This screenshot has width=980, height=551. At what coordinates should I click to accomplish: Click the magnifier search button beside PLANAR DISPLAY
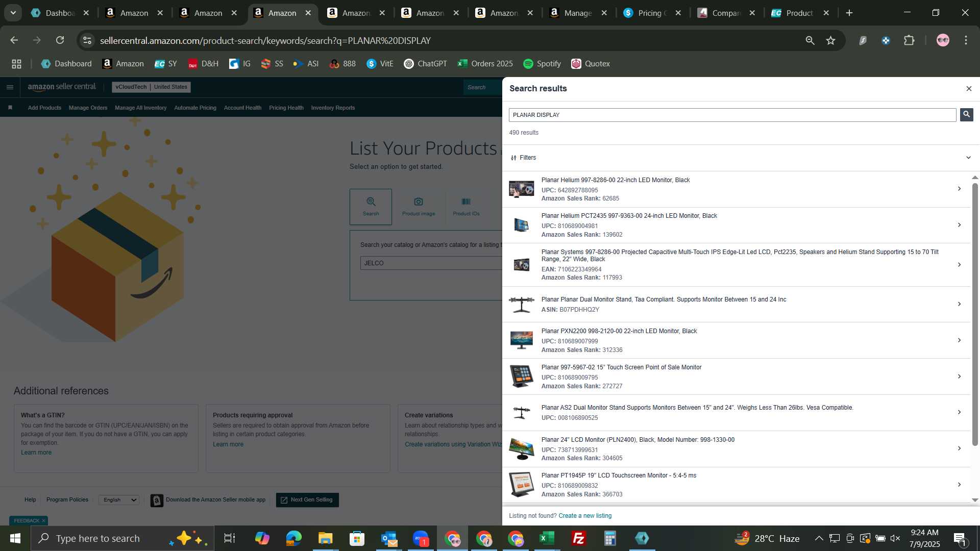[x=966, y=115]
